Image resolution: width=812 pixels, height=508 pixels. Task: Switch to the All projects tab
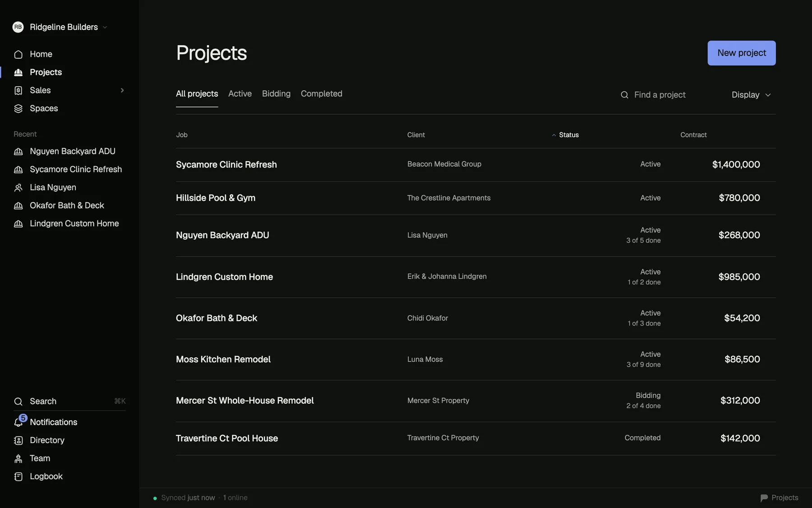pos(197,94)
